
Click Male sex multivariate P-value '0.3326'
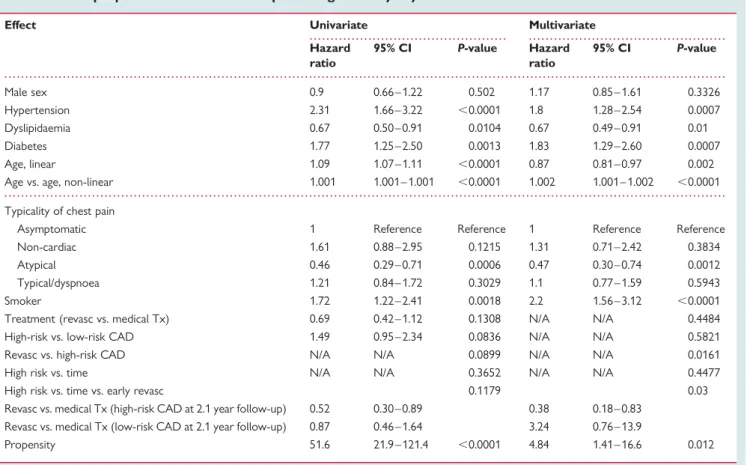[x=704, y=92]
